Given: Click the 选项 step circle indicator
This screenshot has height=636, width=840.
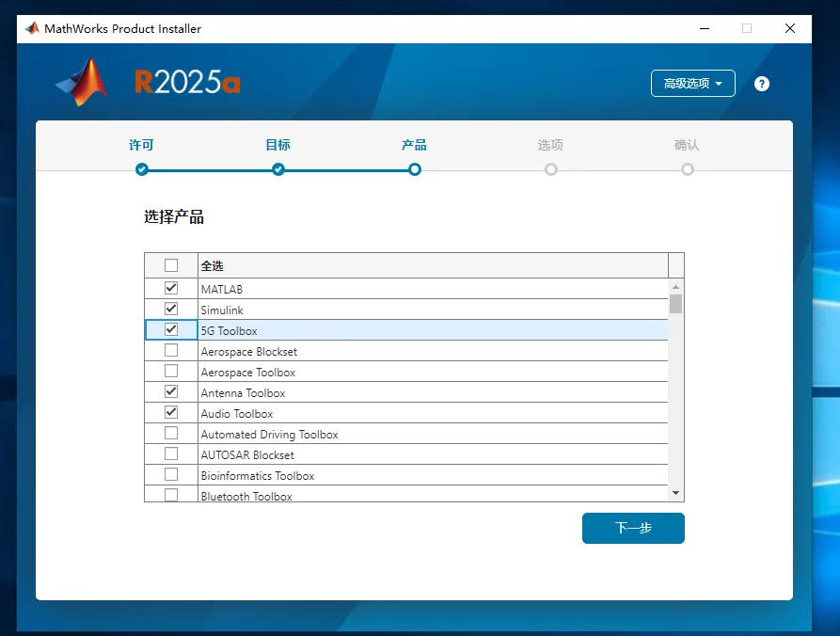Looking at the screenshot, I should point(551,169).
